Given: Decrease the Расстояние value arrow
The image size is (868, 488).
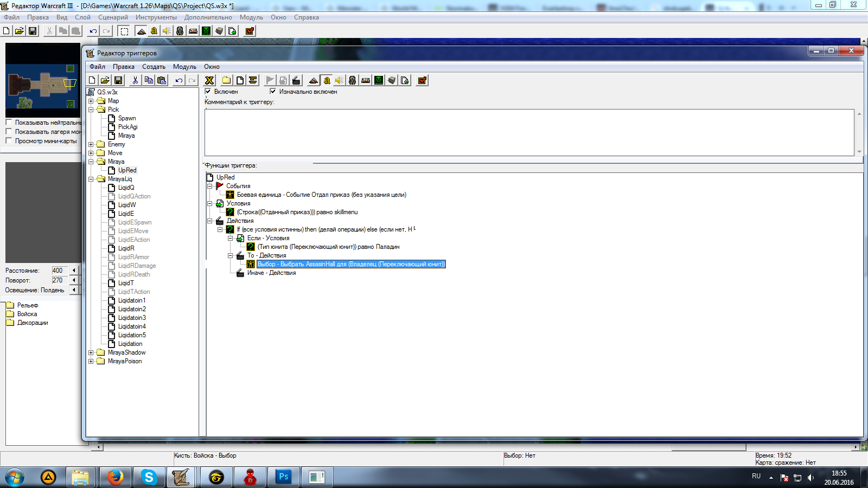Looking at the screenshot, I should click(74, 270).
